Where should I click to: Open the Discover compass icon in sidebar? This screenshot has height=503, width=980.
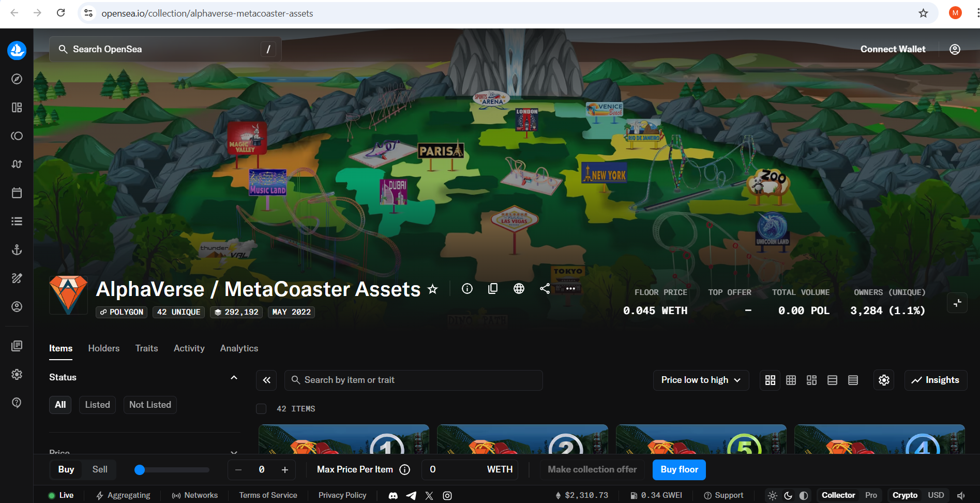coord(17,79)
